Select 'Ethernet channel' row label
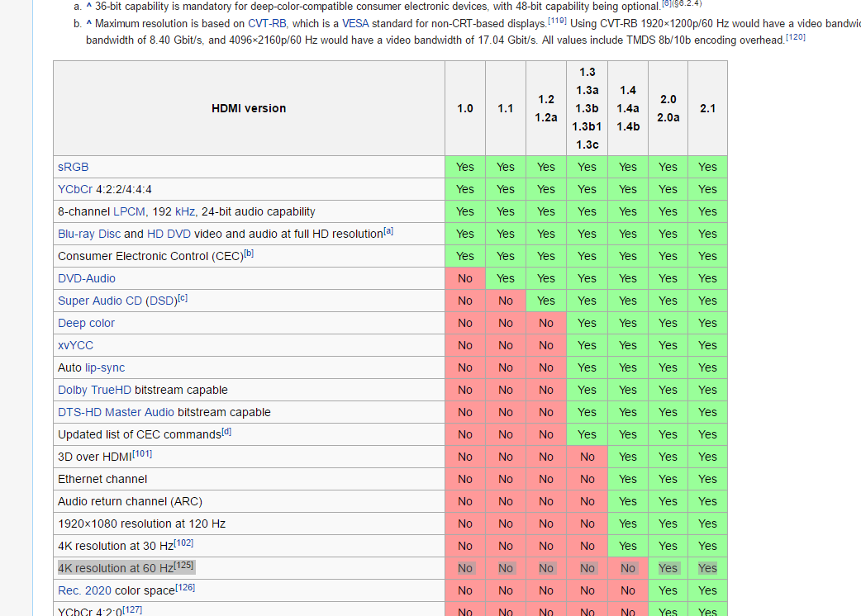The height and width of the screenshot is (616, 861). click(x=102, y=480)
